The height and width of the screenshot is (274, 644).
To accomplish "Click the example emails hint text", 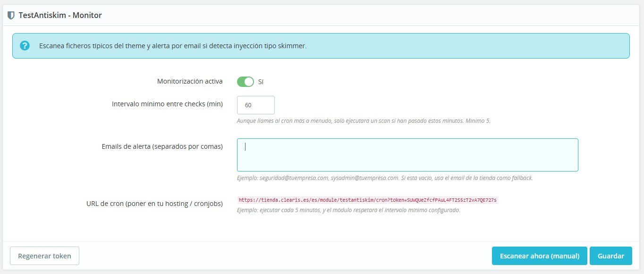I will pyautogui.click(x=384, y=178).
